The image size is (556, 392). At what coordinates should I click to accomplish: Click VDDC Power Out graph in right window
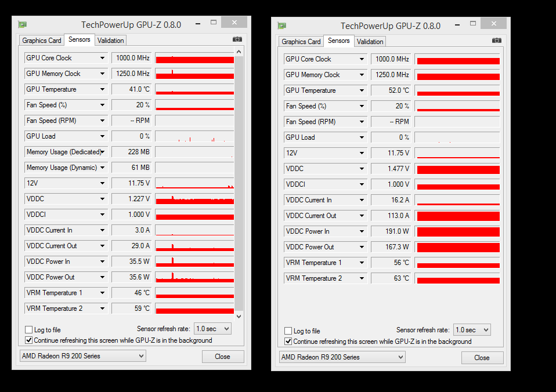coord(458,247)
